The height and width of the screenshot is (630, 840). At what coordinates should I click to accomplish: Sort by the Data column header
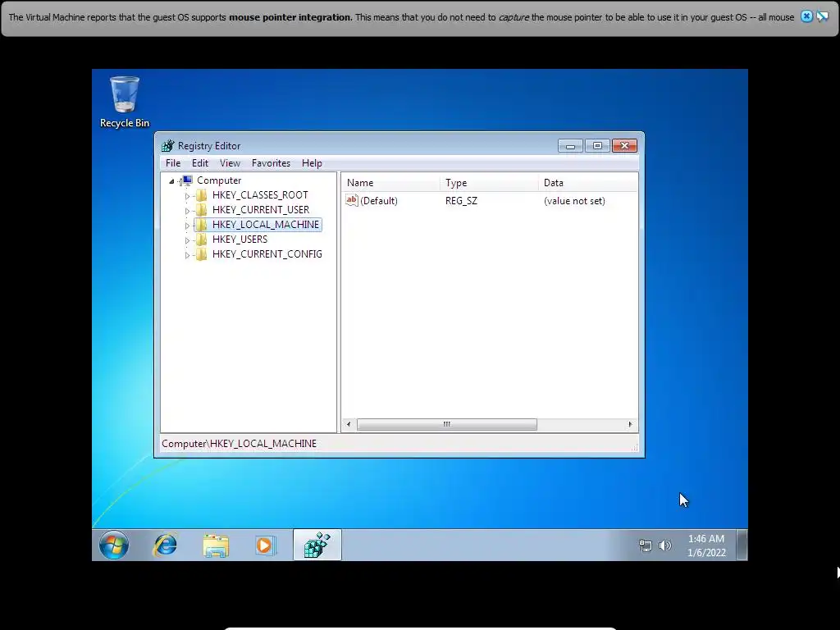click(588, 183)
